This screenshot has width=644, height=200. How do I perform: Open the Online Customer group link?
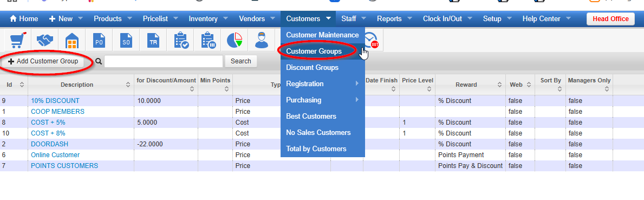[x=55, y=155]
